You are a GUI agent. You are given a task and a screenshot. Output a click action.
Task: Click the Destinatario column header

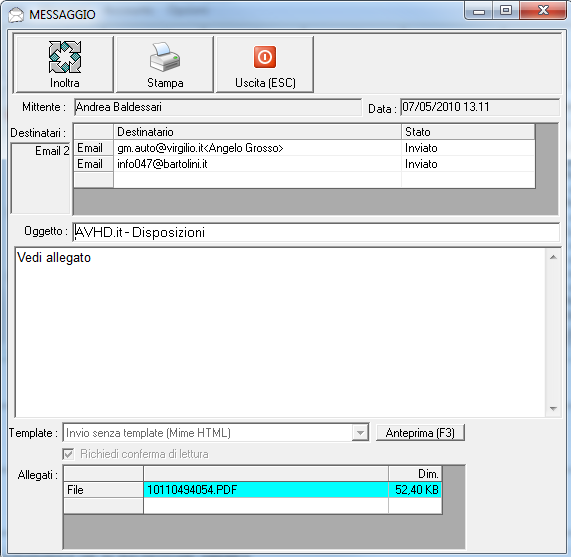click(x=257, y=132)
